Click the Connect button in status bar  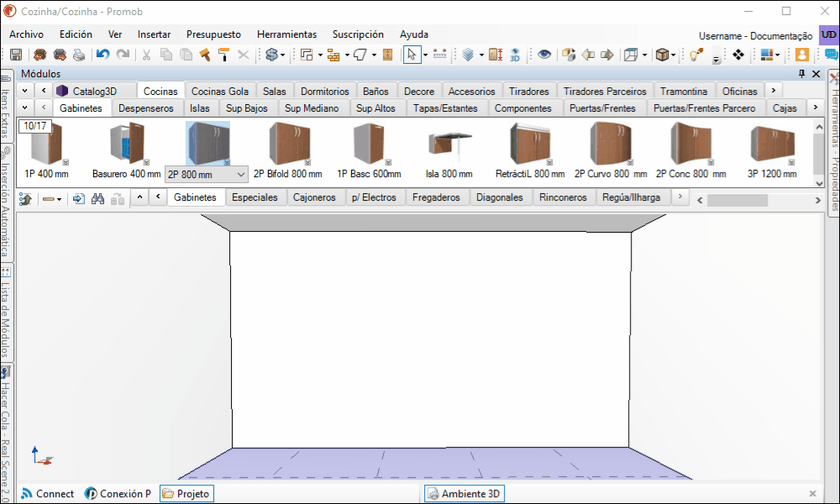(x=47, y=494)
